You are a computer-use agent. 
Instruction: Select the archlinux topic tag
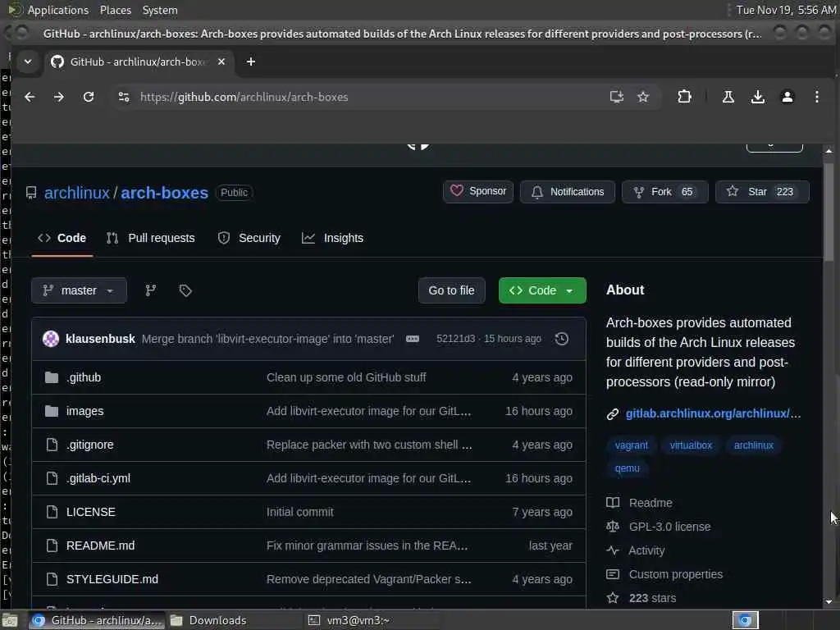(x=753, y=445)
